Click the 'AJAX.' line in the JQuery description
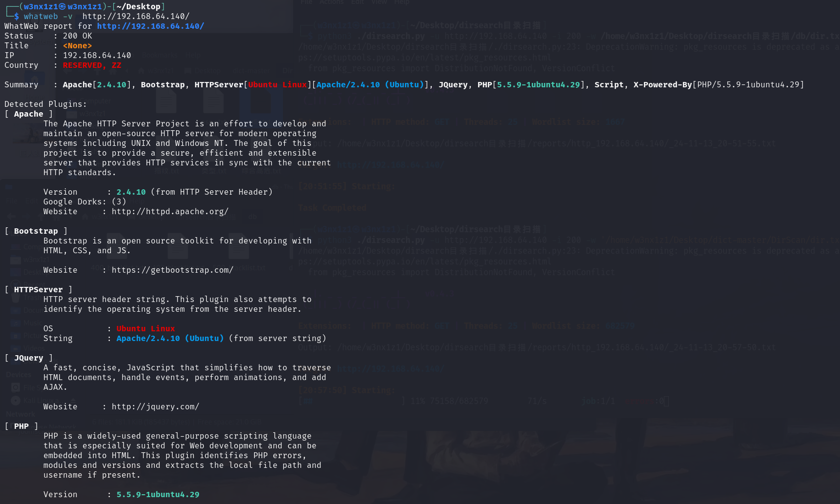This screenshot has height=504, width=840. click(x=55, y=387)
